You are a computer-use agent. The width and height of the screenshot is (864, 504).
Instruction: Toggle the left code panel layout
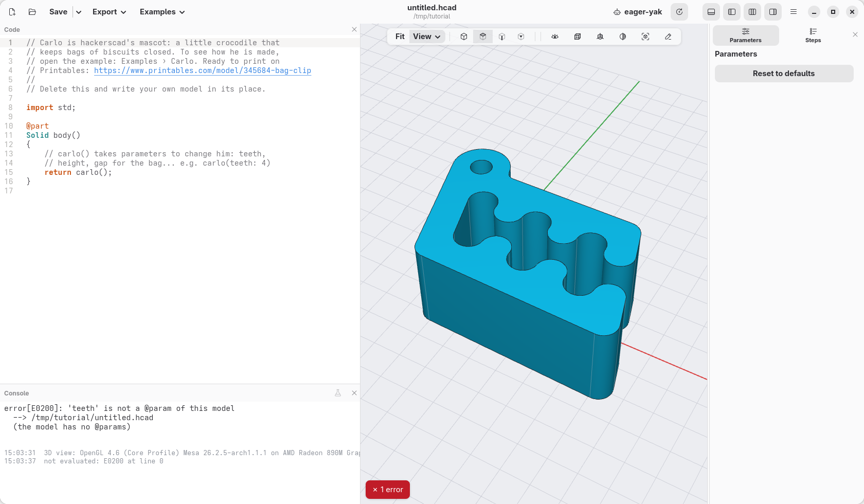(x=732, y=12)
